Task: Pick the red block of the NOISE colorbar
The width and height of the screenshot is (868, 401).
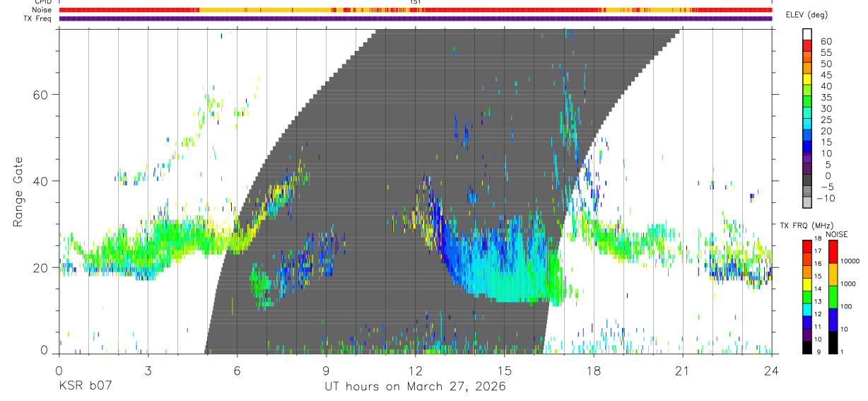Action: tap(832, 251)
